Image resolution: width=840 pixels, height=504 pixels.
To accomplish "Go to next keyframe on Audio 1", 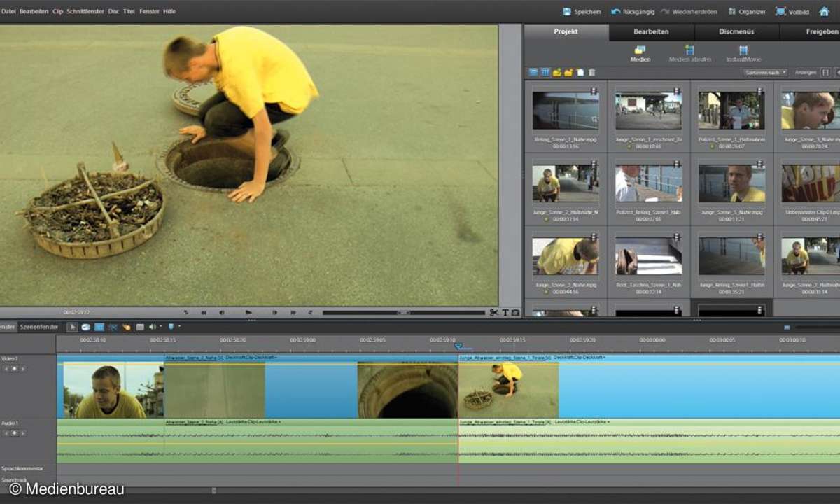I will (x=22, y=433).
